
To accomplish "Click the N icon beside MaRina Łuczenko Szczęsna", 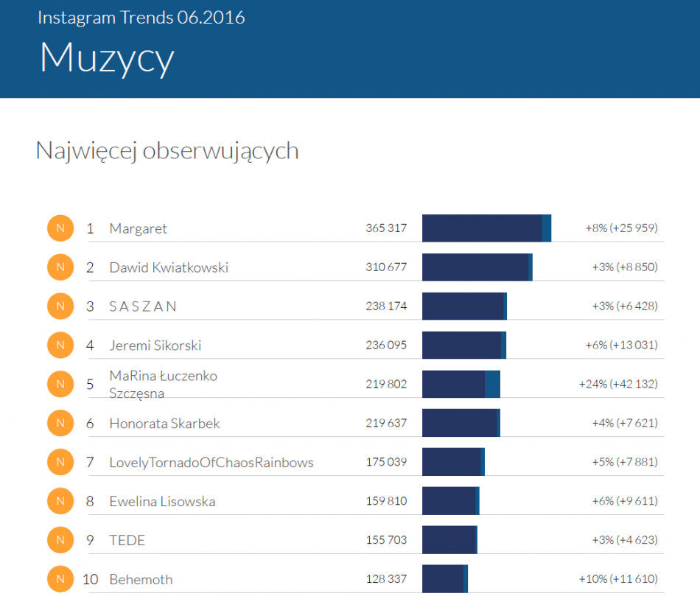I will (60, 384).
